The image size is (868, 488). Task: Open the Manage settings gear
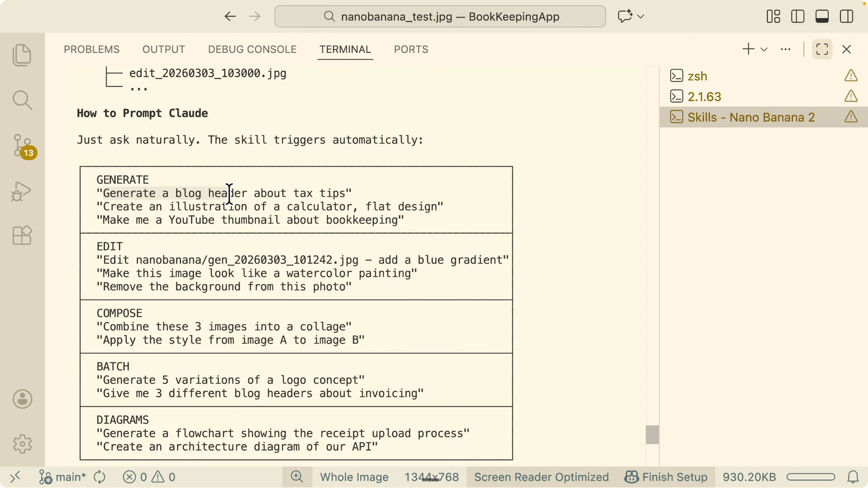[22, 444]
